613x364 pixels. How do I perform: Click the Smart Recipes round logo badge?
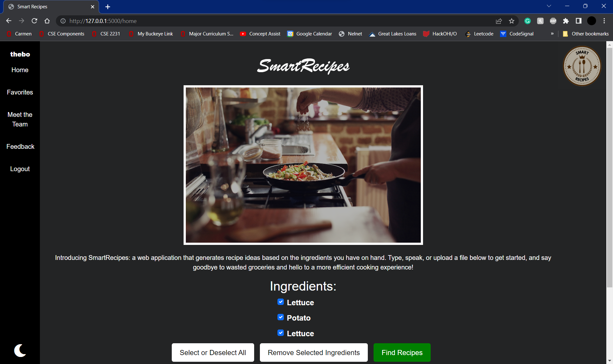point(582,66)
